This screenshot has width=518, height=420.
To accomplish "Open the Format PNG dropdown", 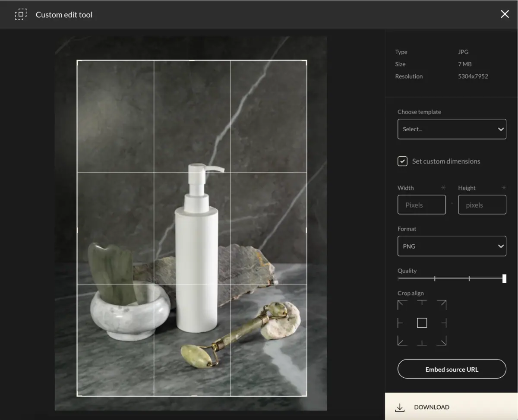I will [452, 246].
